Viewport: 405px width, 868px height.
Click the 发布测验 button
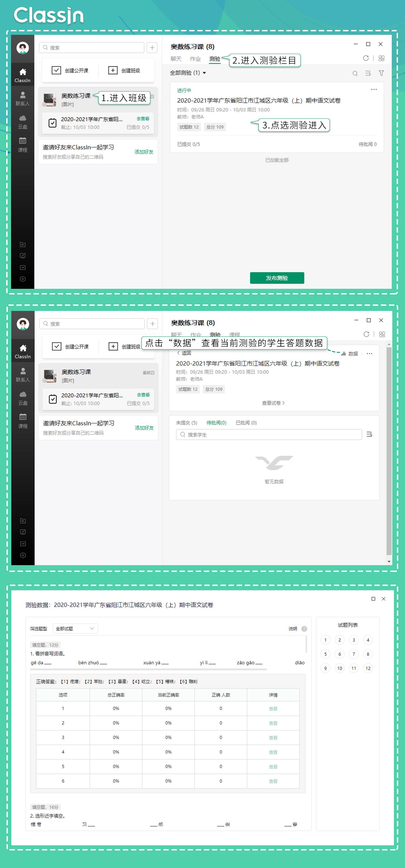(277, 278)
